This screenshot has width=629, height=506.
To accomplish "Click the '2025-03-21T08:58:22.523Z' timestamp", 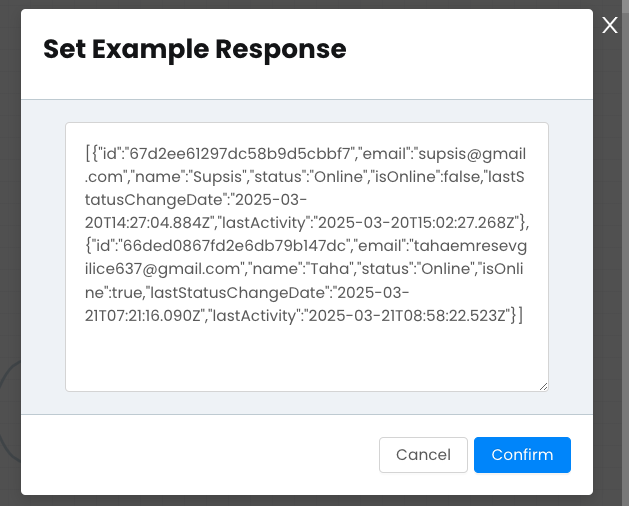I will (407, 316).
